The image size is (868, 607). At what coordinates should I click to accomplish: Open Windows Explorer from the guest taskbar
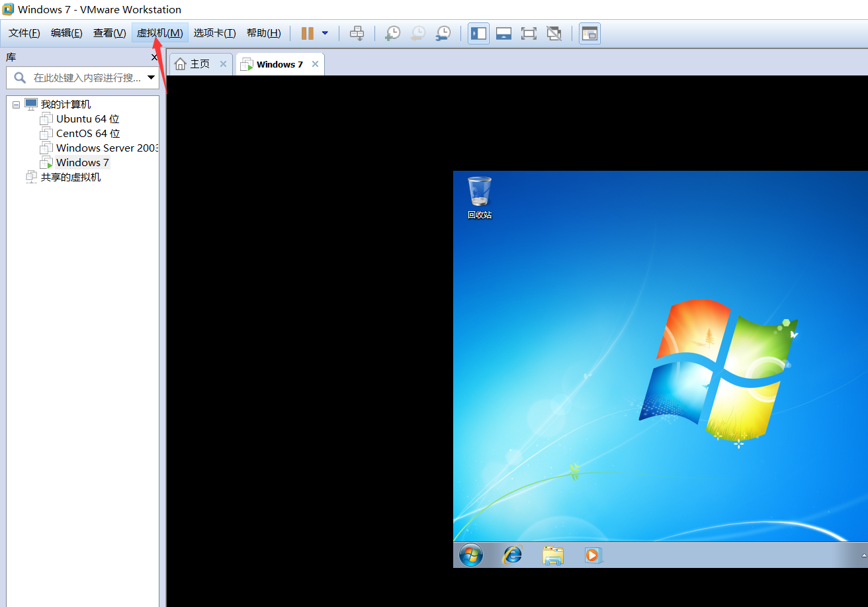pyautogui.click(x=553, y=555)
